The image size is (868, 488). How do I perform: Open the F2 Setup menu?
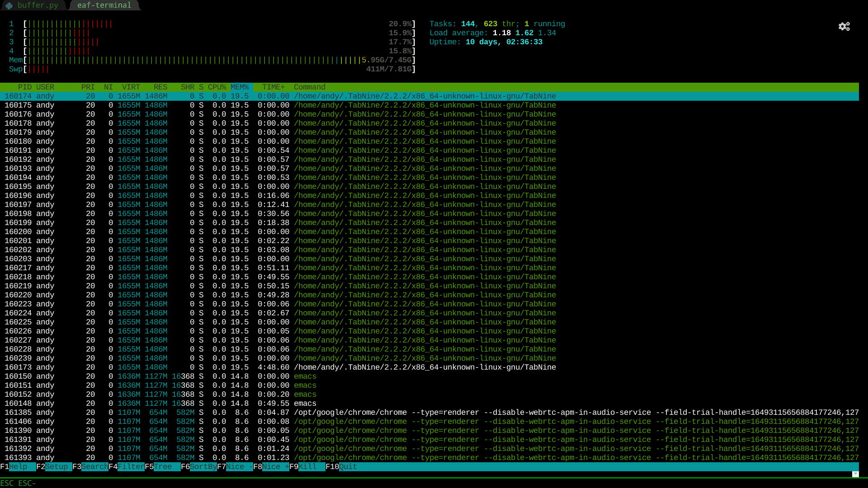tap(56, 467)
